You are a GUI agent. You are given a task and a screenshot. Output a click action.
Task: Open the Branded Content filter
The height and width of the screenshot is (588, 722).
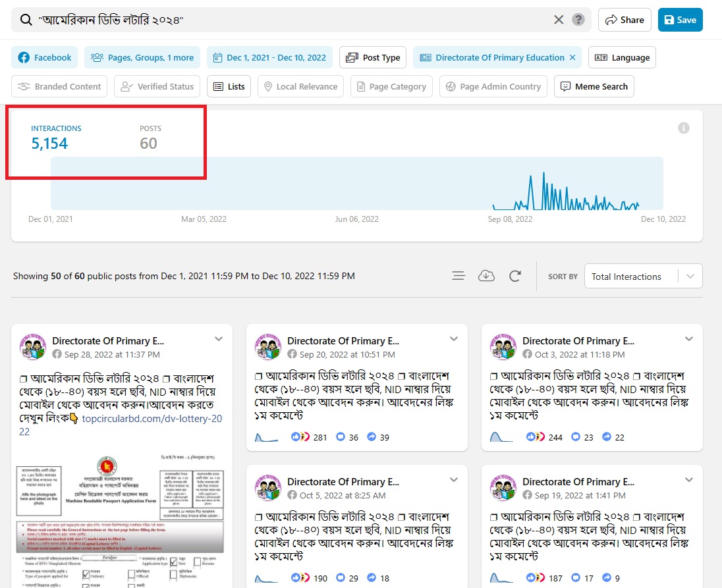[59, 86]
